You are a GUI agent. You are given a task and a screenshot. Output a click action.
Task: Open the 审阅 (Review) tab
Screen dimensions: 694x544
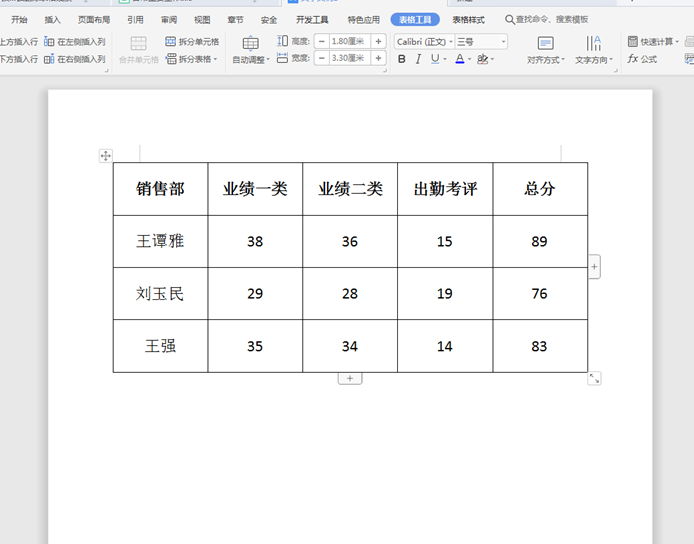pyautogui.click(x=169, y=19)
